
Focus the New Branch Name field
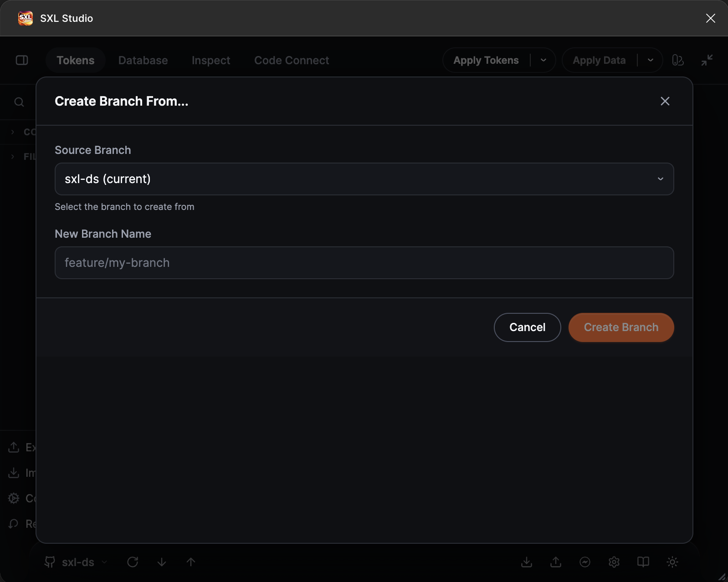click(x=364, y=263)
